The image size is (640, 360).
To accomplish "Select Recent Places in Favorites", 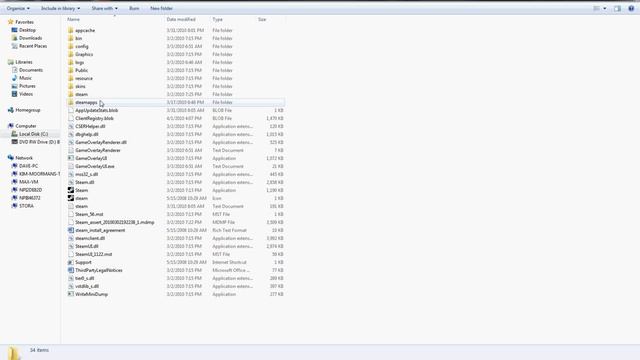I will tap(33, 46).
